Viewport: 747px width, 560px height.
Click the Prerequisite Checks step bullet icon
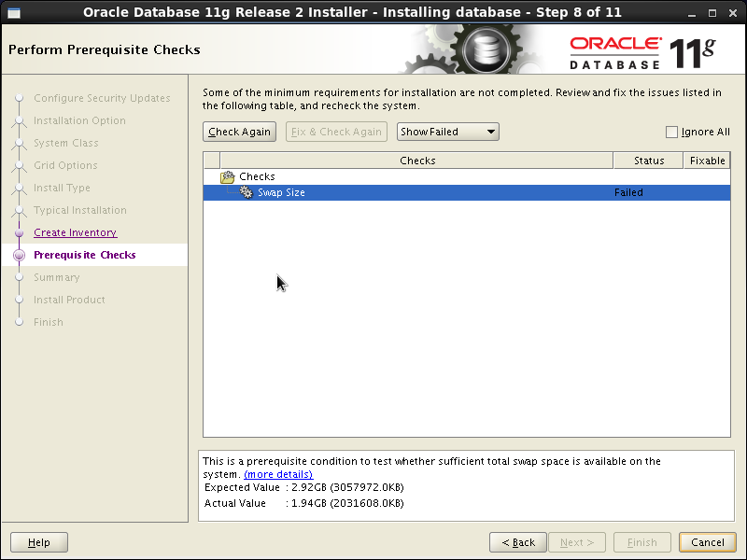coord(19,255)
